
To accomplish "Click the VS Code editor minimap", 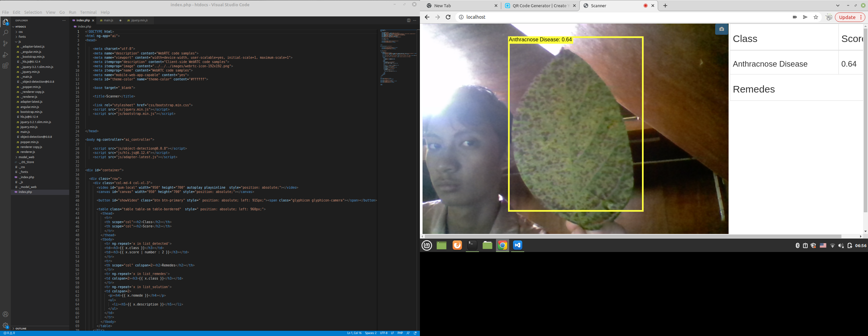I will 398,57.
